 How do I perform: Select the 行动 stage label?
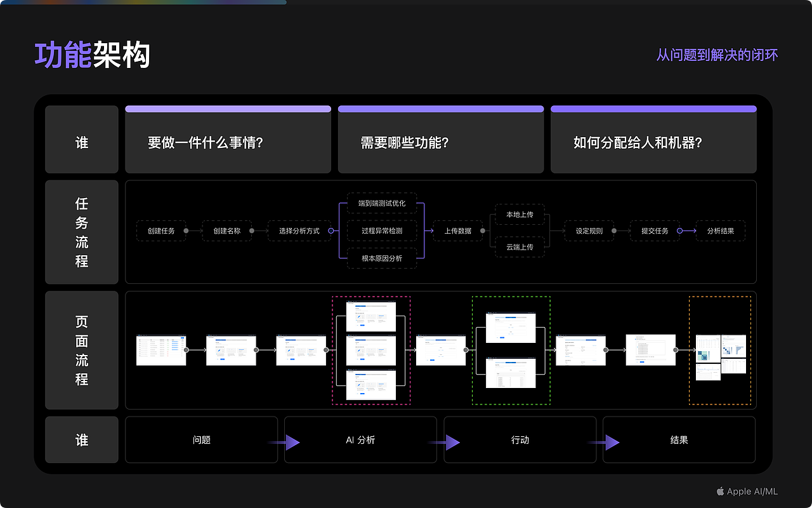coord(520,439)
